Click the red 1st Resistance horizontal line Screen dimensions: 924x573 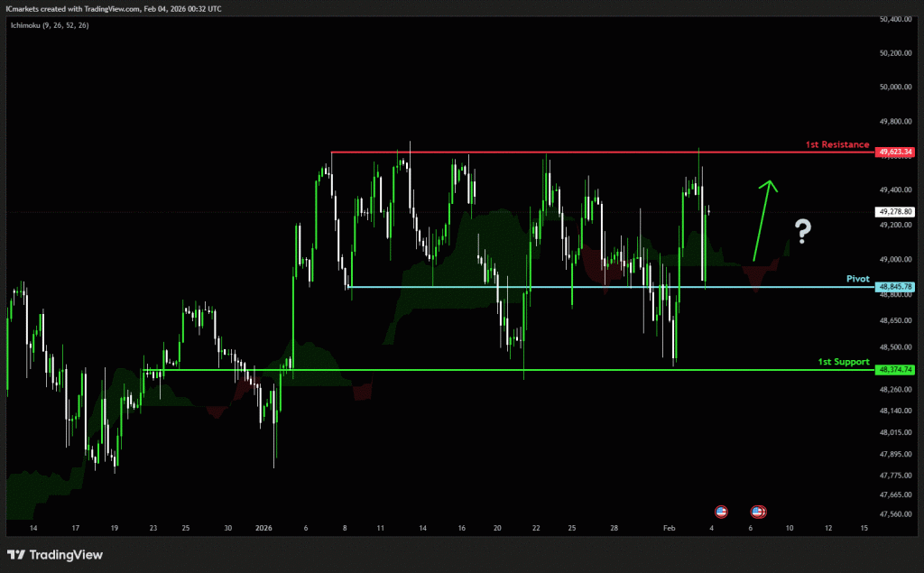click(541, 152)
